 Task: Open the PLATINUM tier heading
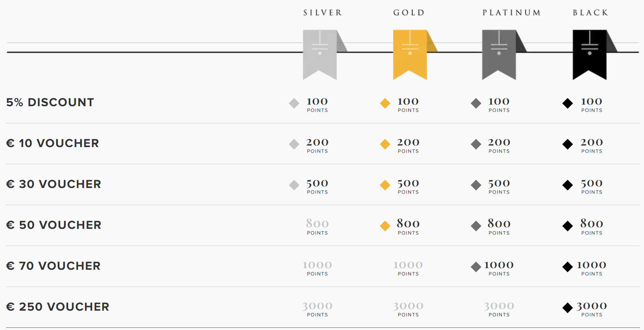pos(512,13)
